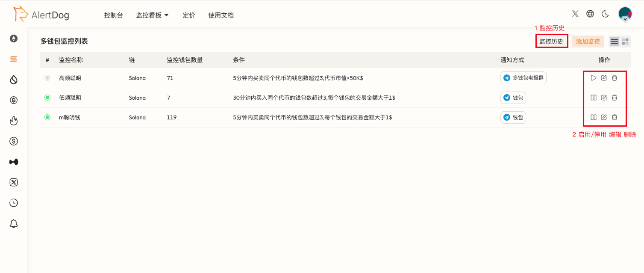Click the 监控历史 button
644x273 pixels.
click(x=551, y=41)
